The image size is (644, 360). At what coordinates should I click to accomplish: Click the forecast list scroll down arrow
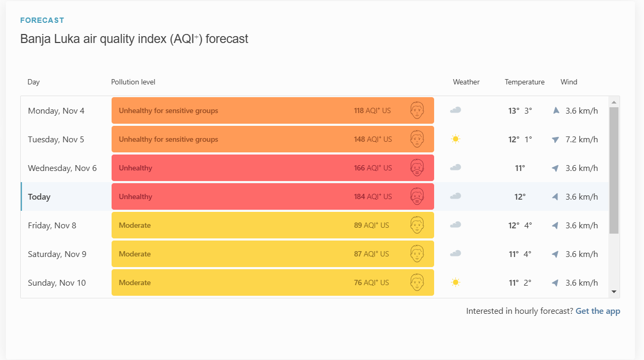click(614, 292)
